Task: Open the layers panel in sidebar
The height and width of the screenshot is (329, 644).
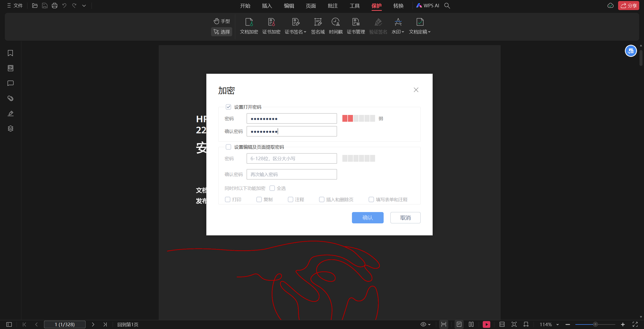Action: tap(10, 129)
